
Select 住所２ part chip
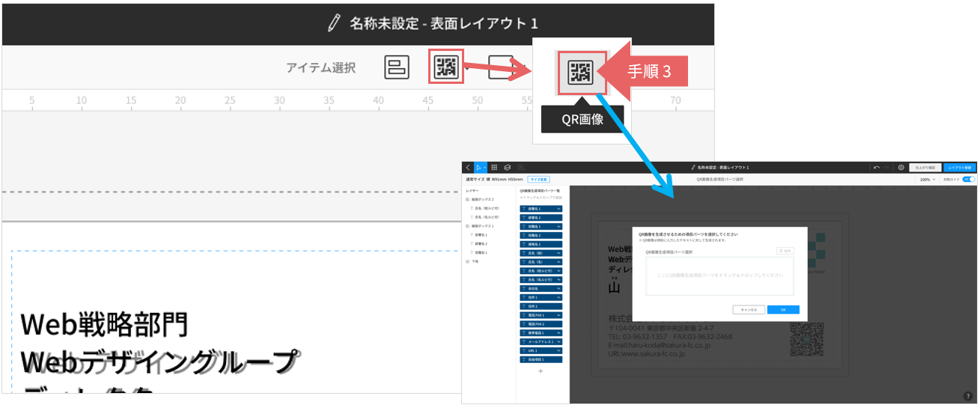click(x=541, y=306)
